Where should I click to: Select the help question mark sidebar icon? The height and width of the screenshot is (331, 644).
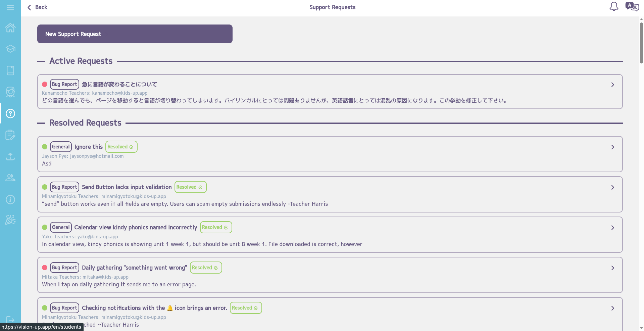point(10,113)
